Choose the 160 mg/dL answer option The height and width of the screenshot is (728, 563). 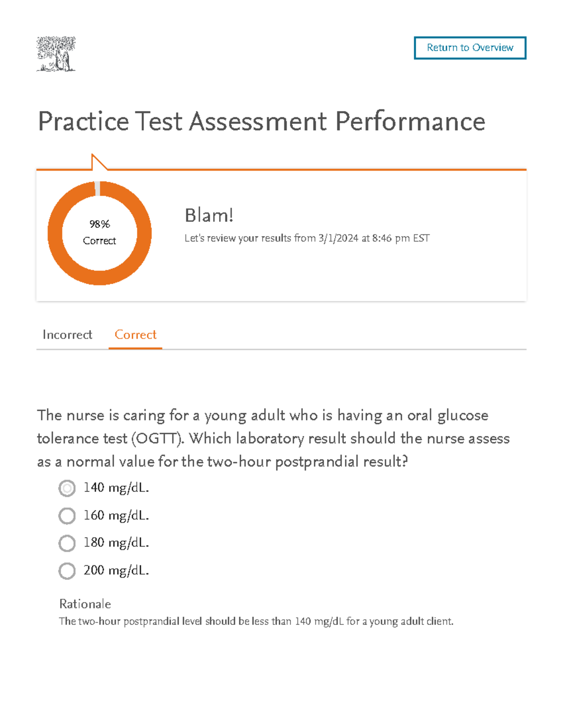click(67, 516)
